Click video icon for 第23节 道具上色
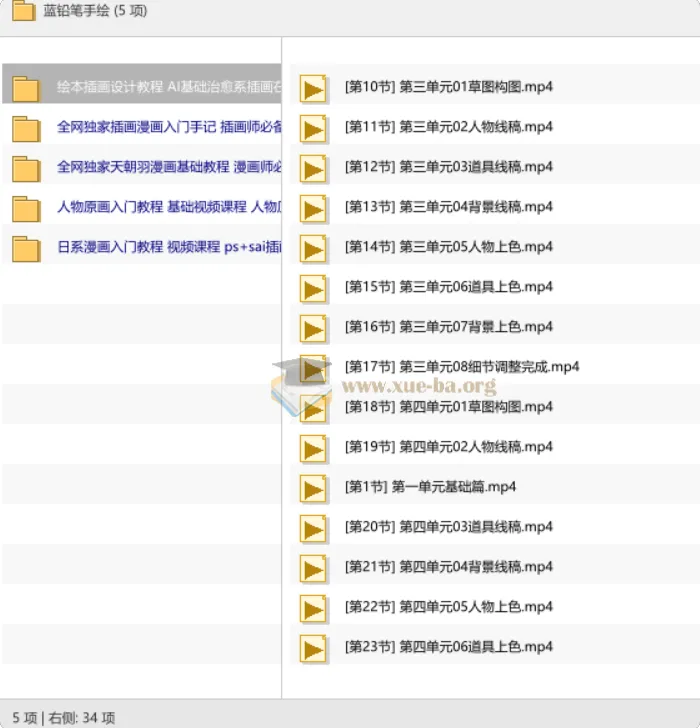 [x=313, y=649]
